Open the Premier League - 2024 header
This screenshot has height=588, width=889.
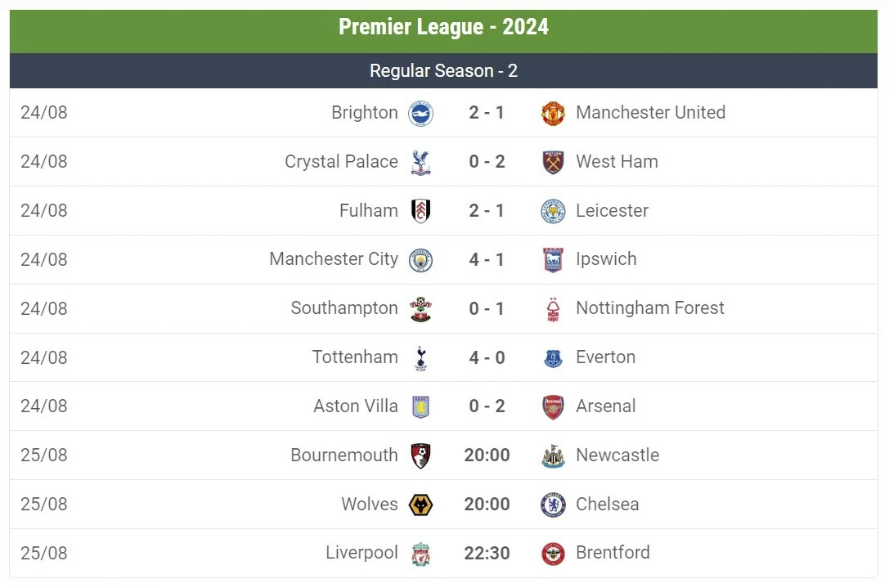[x=443, y=27]
